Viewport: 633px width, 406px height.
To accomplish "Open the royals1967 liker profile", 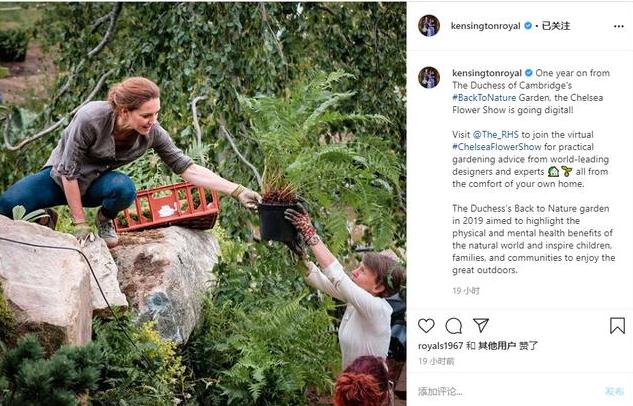I will [440, 346].
